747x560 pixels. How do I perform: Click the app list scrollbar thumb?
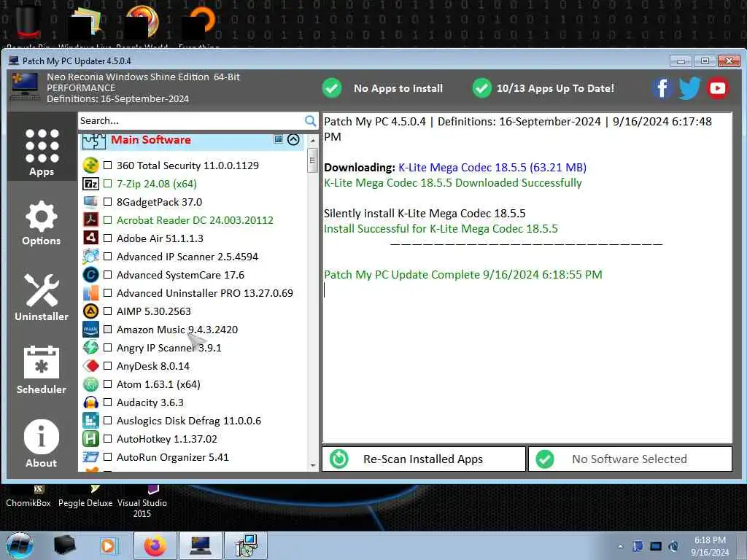tap(312, 160)
